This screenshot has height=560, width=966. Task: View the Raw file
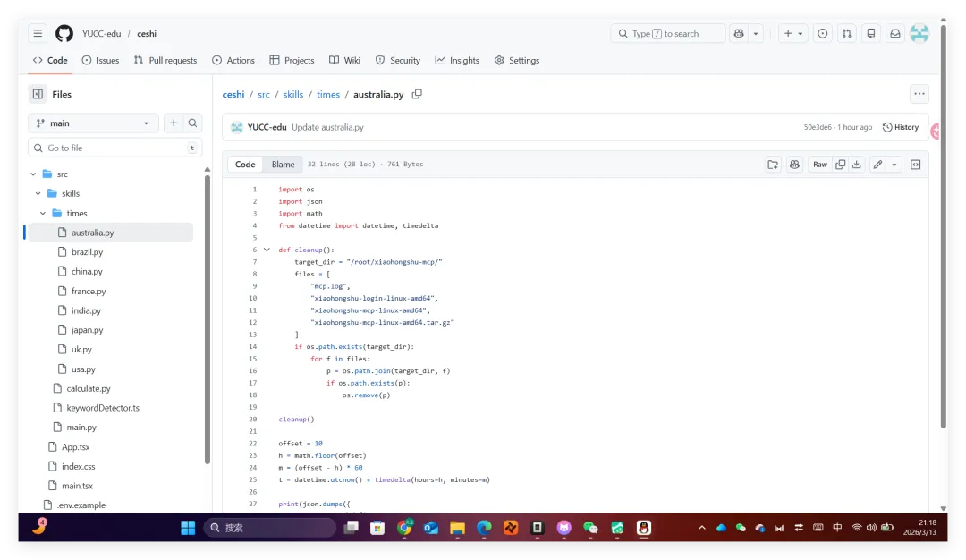click(x=820, y=165)
